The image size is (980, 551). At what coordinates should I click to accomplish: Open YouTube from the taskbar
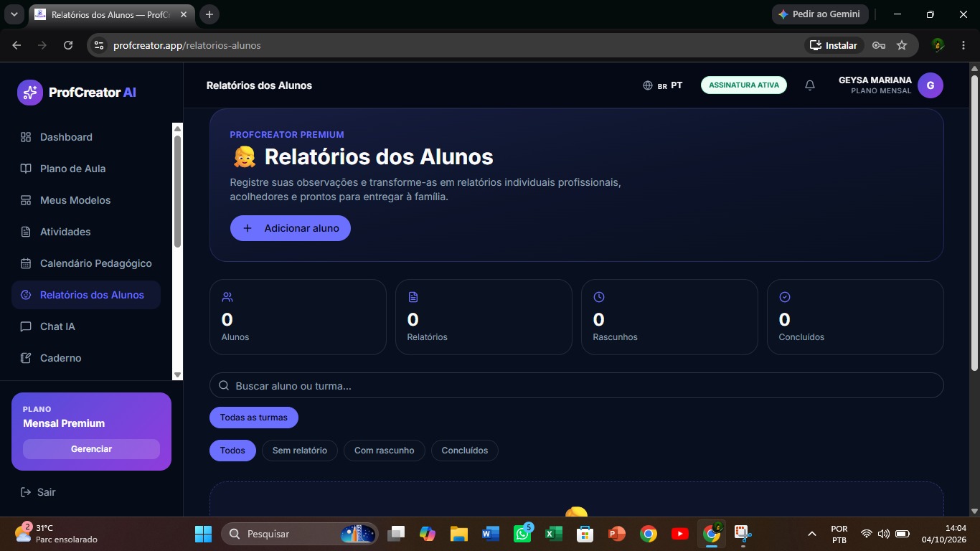tap(679, 534)
